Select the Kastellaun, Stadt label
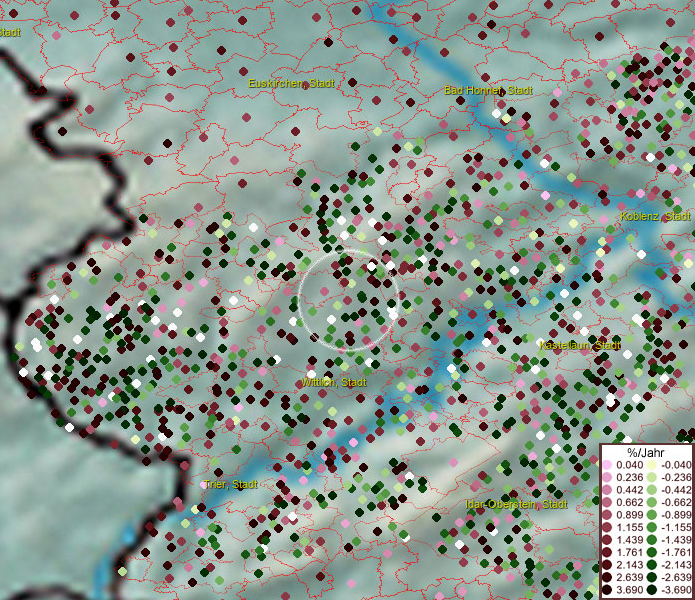Screen dimensions: 695x600 [580, 345]
